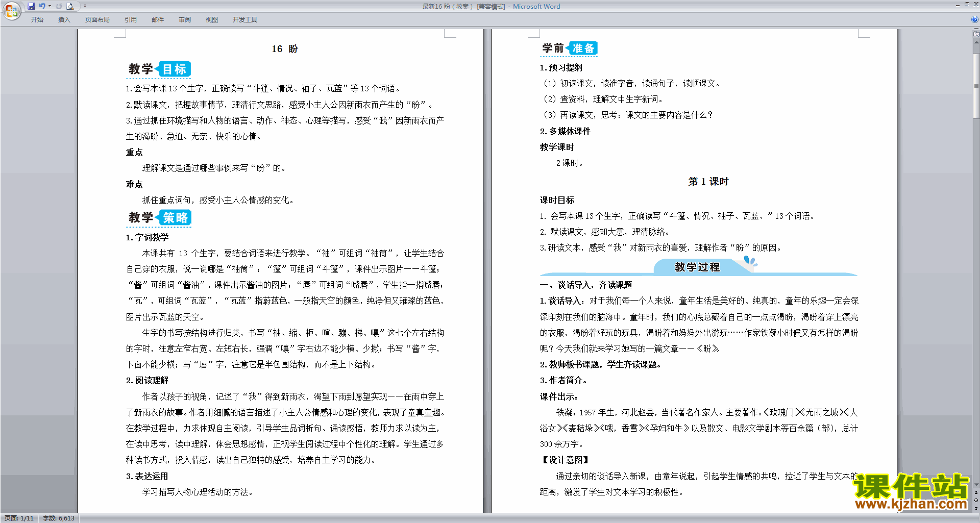980x523 pixels.
Task: Undo the last action
Action: [x=42, y=6]
